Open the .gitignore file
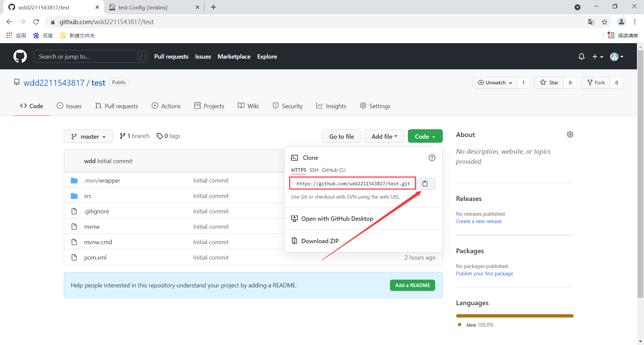This screenshot has width=644, height=345. pos(97,211)
